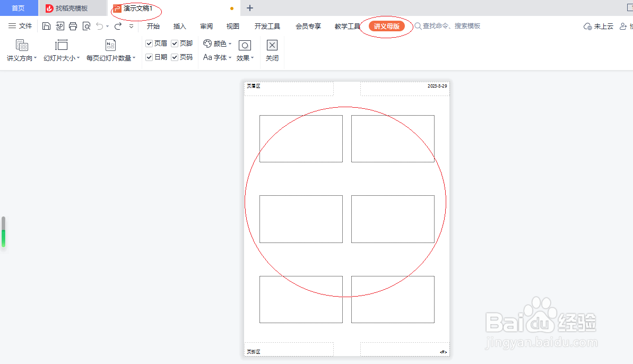Open the Aa 字体 fonts dropdown
The width and height of the screenshot is (633, 364).
[217, 57]
